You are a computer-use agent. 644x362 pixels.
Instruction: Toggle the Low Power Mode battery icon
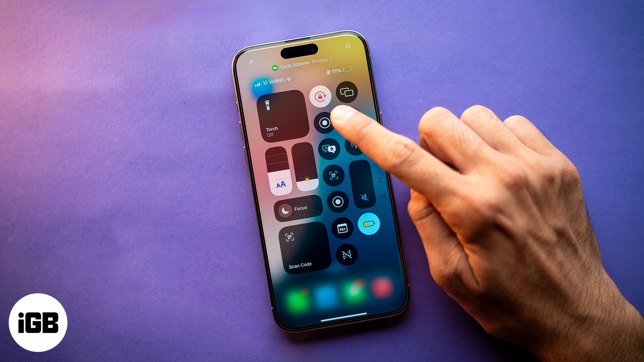(x=371, y=225)
